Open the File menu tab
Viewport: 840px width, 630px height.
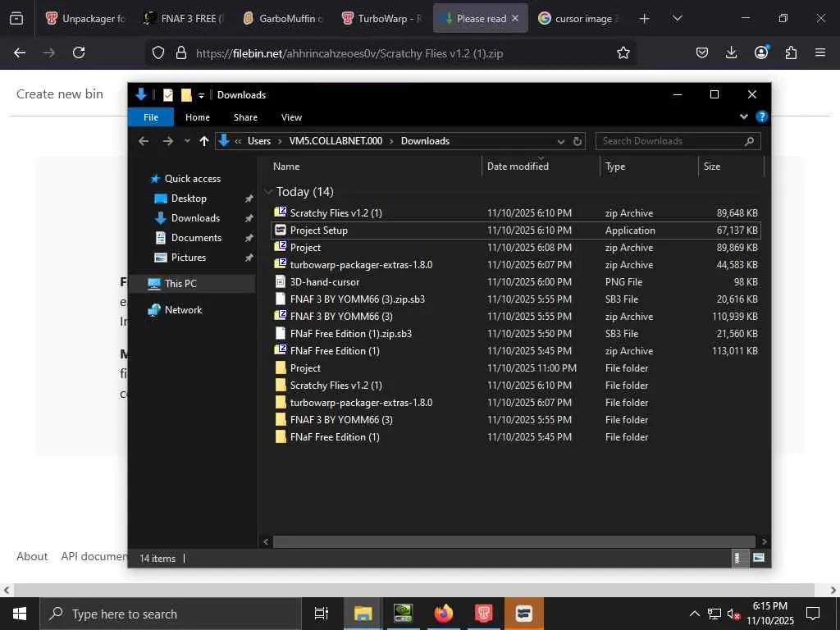(x=151, y=117)
